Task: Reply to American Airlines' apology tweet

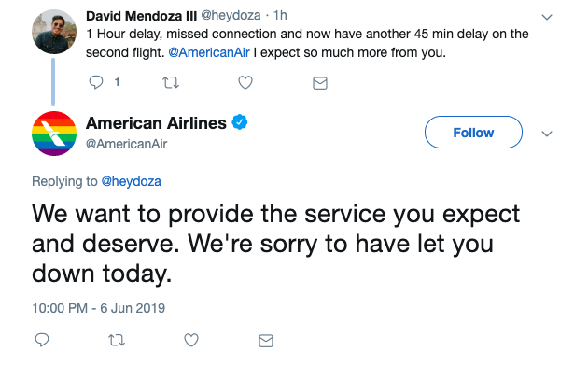Action: [x=42, y=340]
